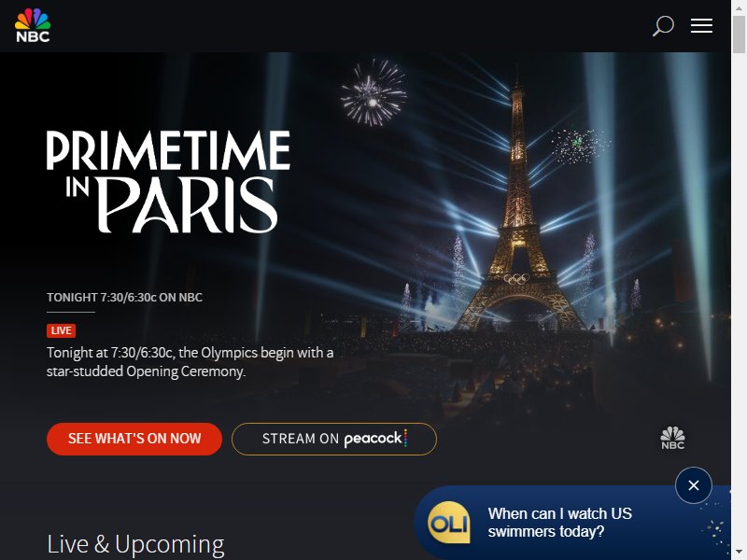Click the NBC watermark on hero image
The height and width of the screenshot is (560, 747).
(x=672, y=438)
